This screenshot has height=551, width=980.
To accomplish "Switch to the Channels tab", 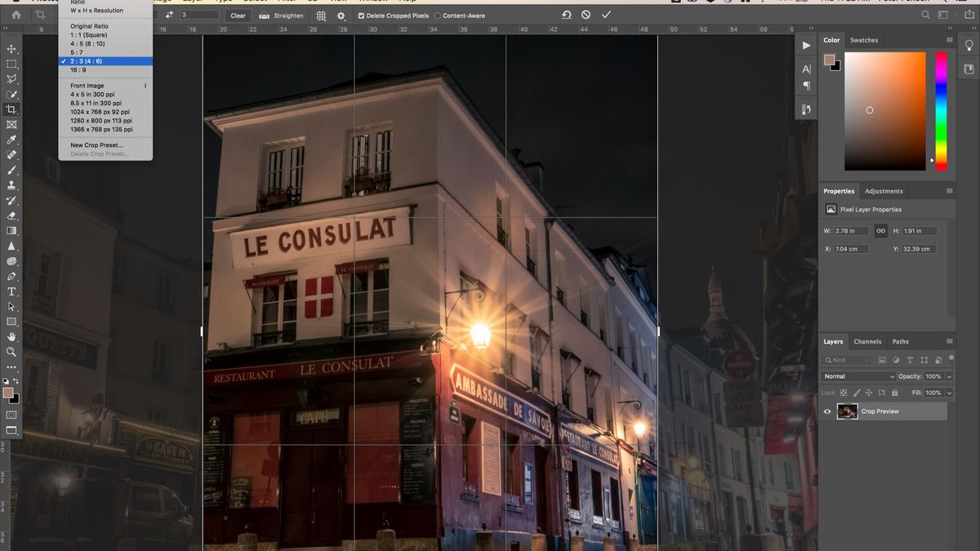I will pyautogui.click(x=867, y=341).
